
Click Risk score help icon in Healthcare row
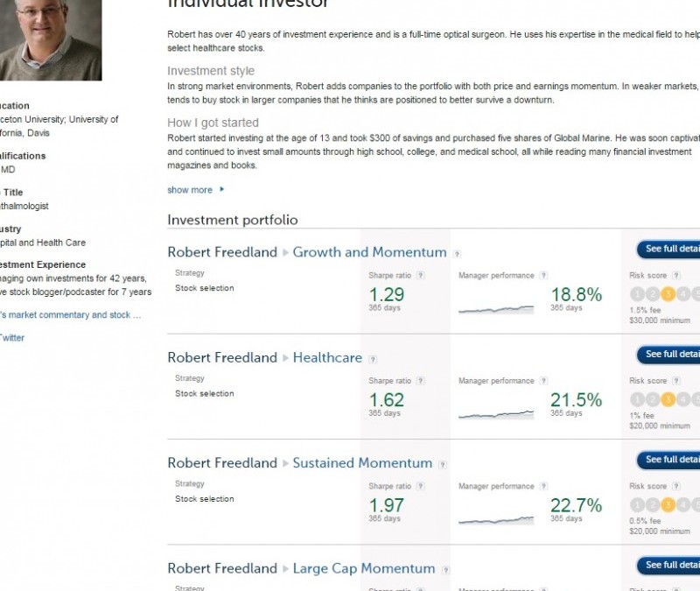point(675,381)
